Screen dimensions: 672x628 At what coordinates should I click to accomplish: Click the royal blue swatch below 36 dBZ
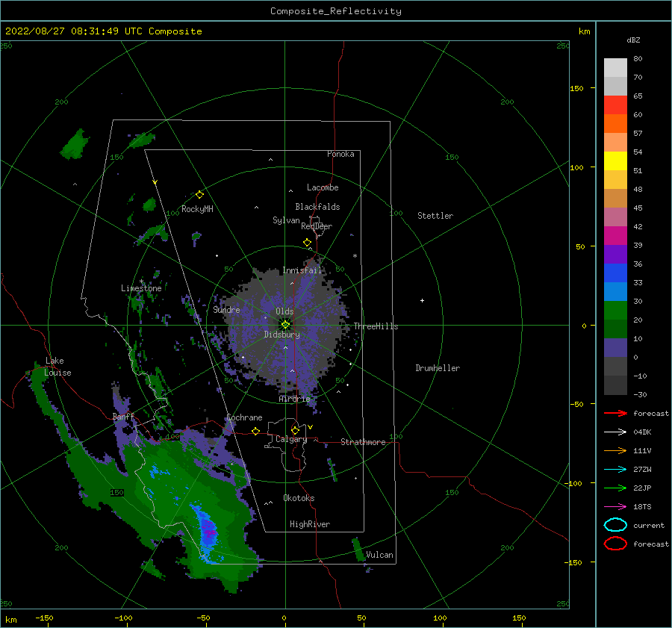click(x=615, y=273)
